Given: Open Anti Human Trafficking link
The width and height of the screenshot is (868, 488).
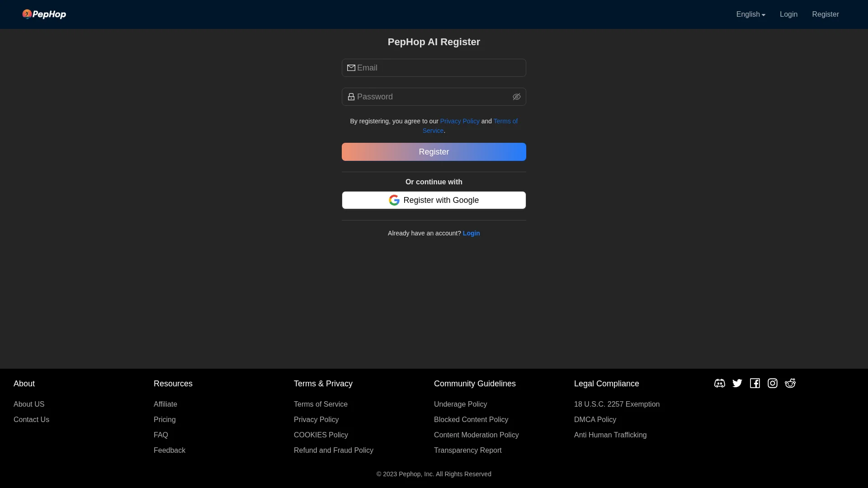Looking at the screenshot, I should (610, 435).
